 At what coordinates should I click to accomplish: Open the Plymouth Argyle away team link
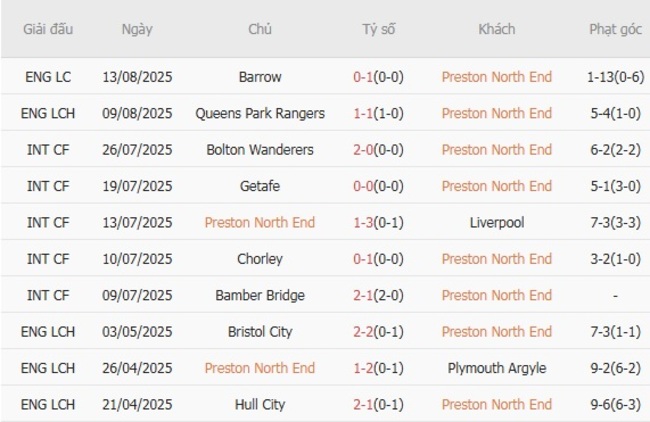point(496,368)
